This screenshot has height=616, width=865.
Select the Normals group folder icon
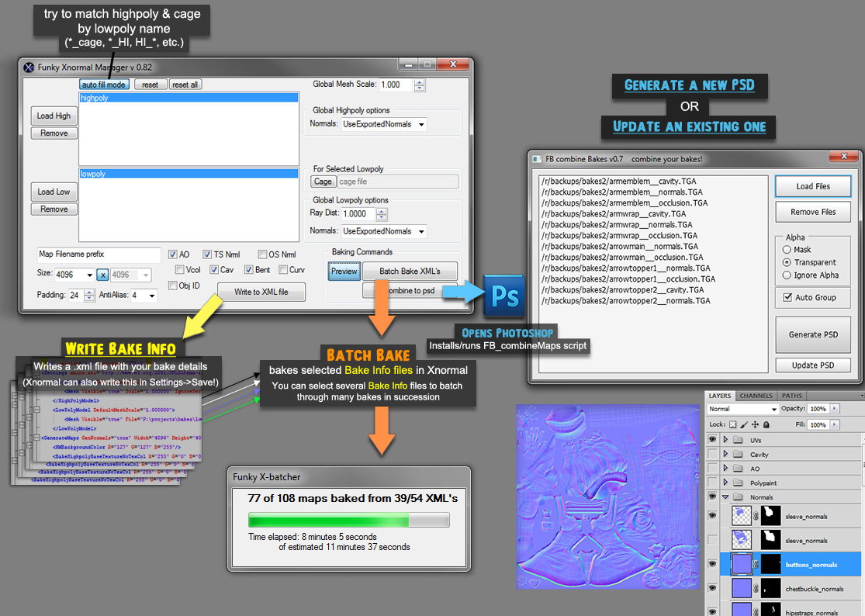(x=738, y=497)
